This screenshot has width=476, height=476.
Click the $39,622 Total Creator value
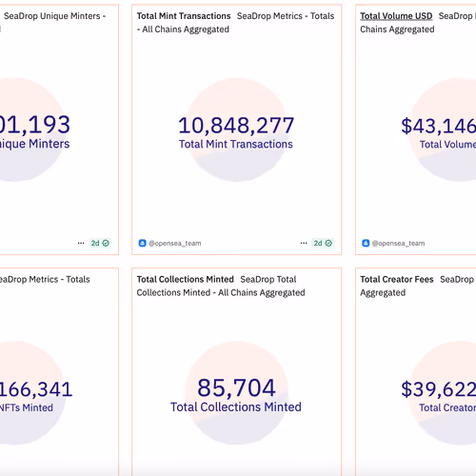(x=438, y=389)
